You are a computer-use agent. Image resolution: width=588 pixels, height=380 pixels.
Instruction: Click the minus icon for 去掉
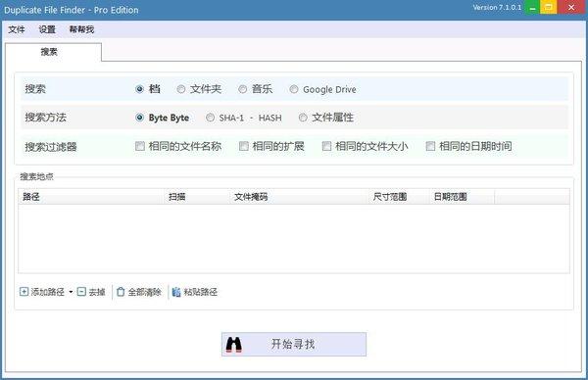click(81, 292)
